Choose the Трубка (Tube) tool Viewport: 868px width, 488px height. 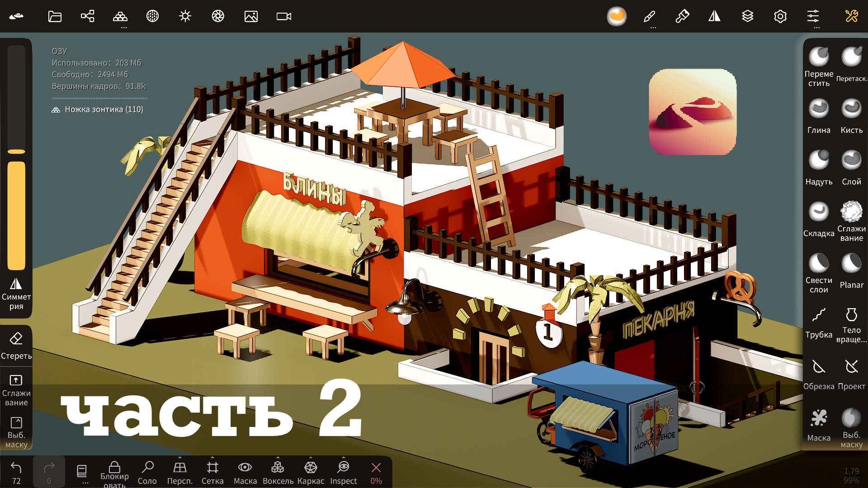pyautogui.click(x=818, y=322)
